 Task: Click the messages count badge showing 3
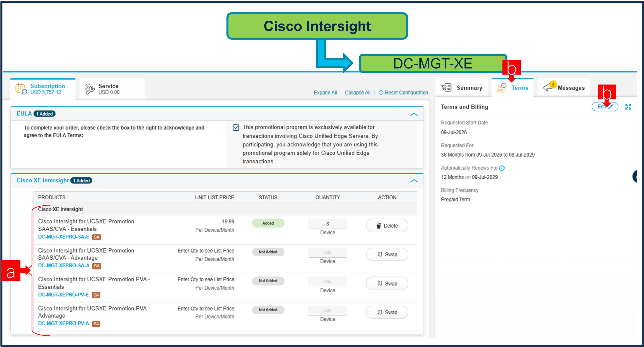[553, 85]
